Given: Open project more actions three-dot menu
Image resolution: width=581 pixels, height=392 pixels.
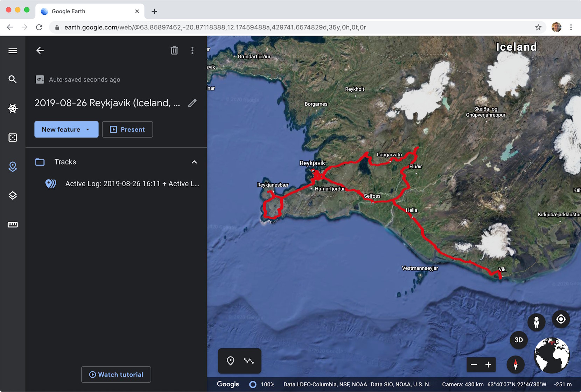Looking at the screenshot, I should 192,50.
